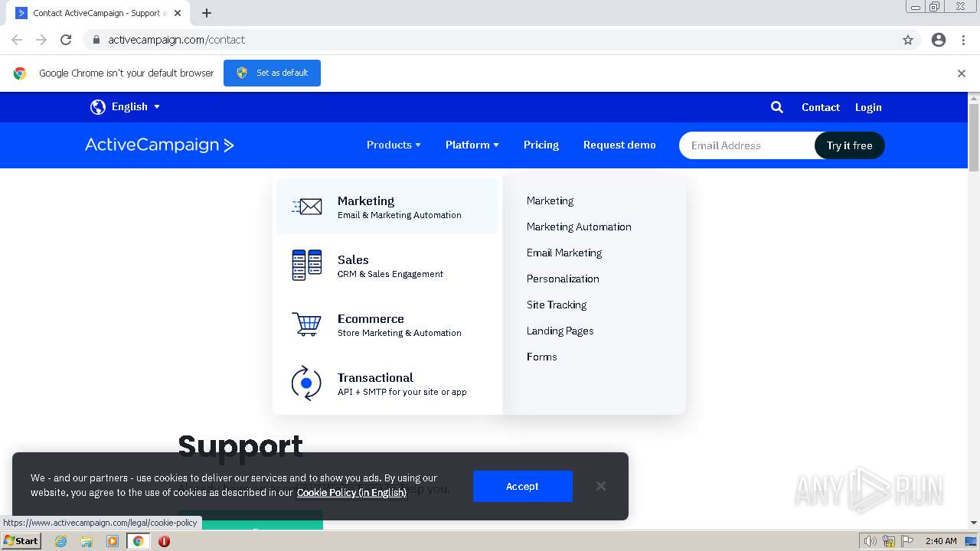Screen dimensions: 980x551
Task: Click the Sales CRM board icon
Action: [x=306, y=265]
